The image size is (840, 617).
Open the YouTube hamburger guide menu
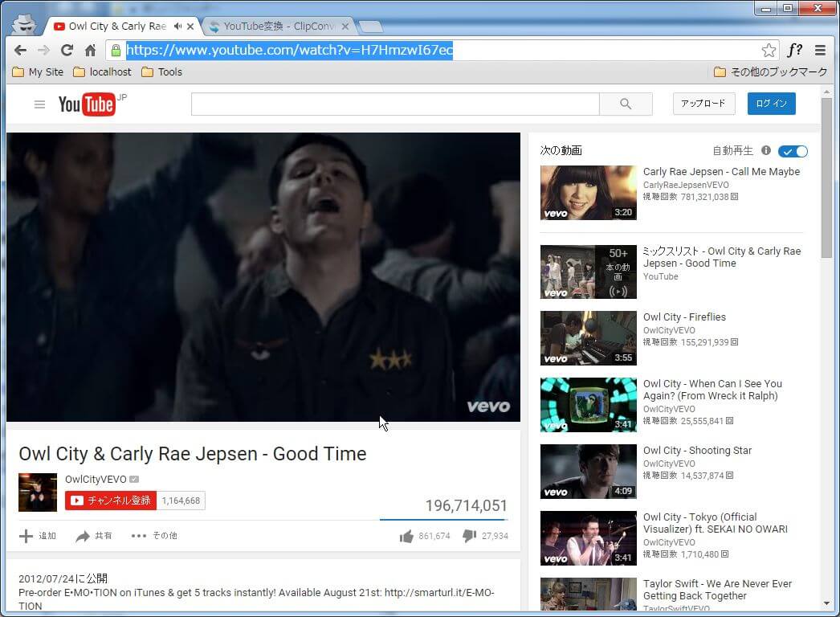(39, 104)
